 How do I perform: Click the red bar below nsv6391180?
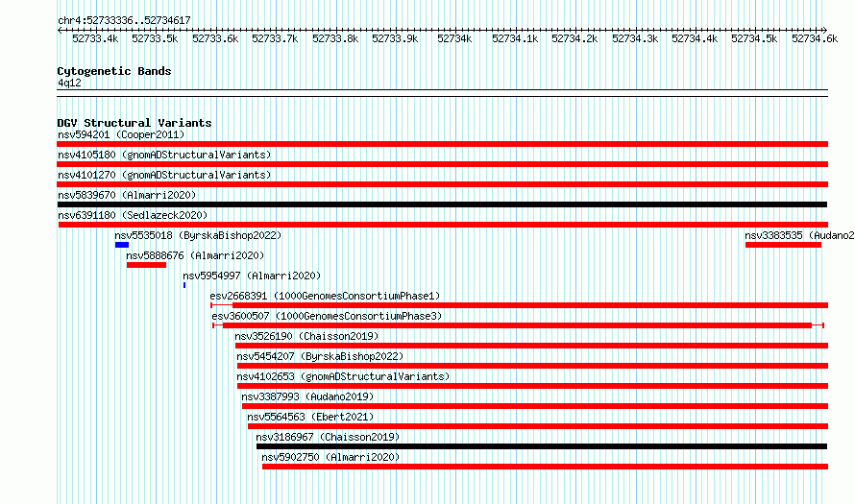pos(443,225)
